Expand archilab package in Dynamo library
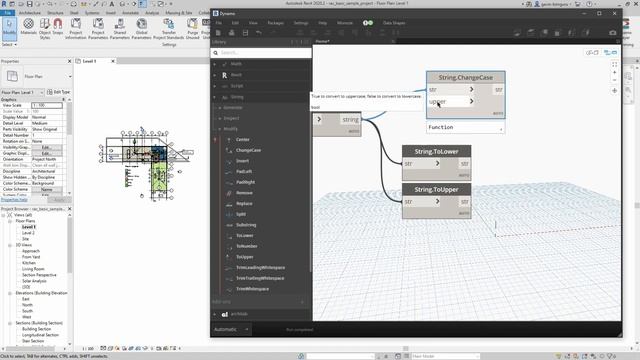The image size is (640, 360). [215, 314]
